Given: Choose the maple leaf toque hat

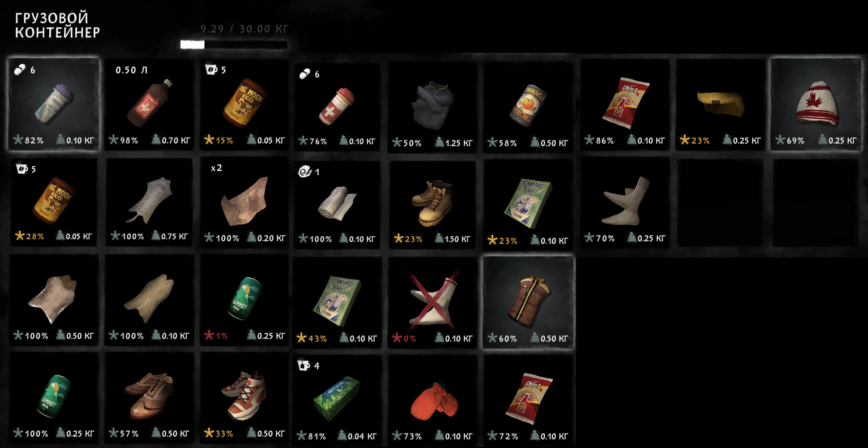Looking at the screenshot, I should pos(816,104).
